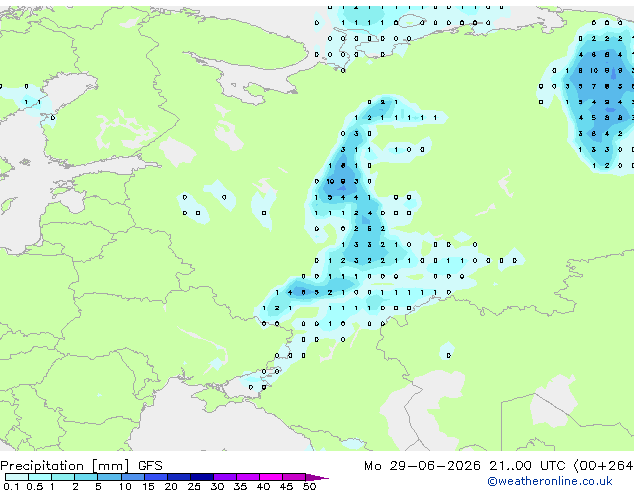Viewport: 634px width, 490px height.
Task: Click the 45–50 mm legend color swatch
Action: coord(294,477)
